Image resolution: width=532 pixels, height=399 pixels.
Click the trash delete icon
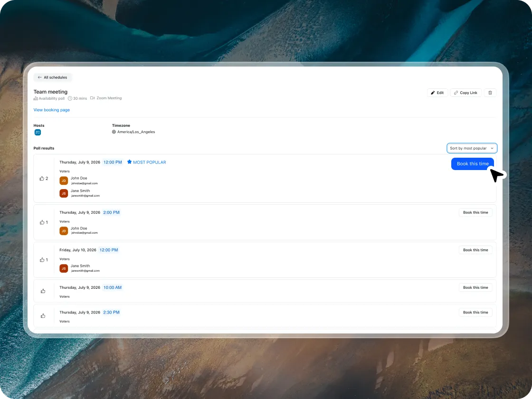pyautogui.click(x=490, y=93)
